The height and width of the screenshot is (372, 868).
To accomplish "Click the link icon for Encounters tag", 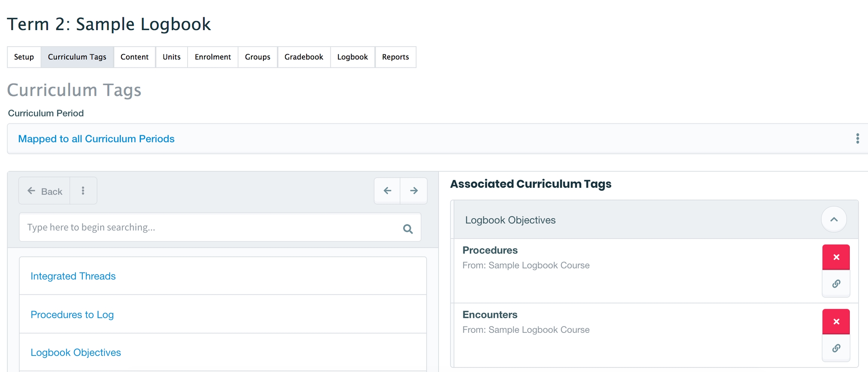I will click(x=836, y=348).
